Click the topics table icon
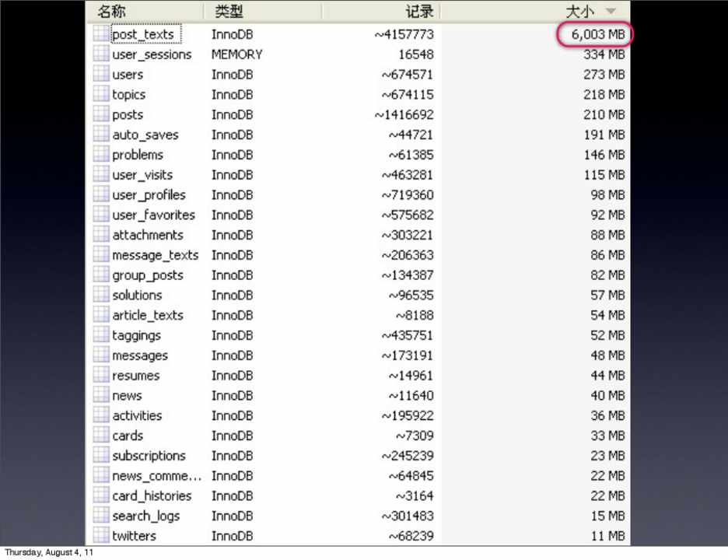This screenshot has height=560, width=728. pos(100,95)
